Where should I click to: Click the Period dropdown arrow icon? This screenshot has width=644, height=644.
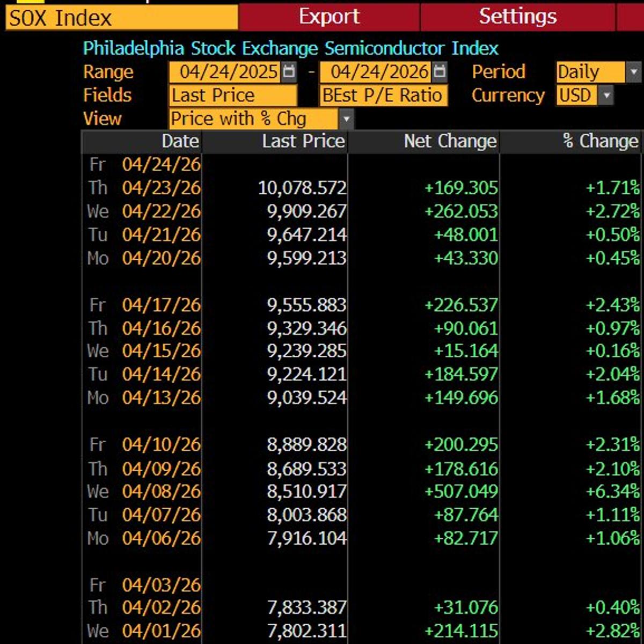pos(633,71)
